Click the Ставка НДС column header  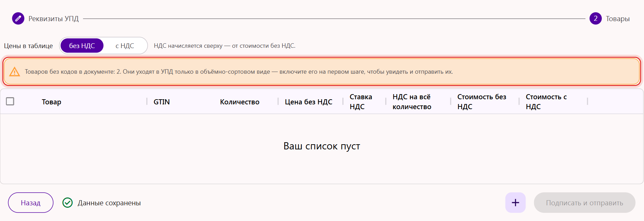(361, 102)
